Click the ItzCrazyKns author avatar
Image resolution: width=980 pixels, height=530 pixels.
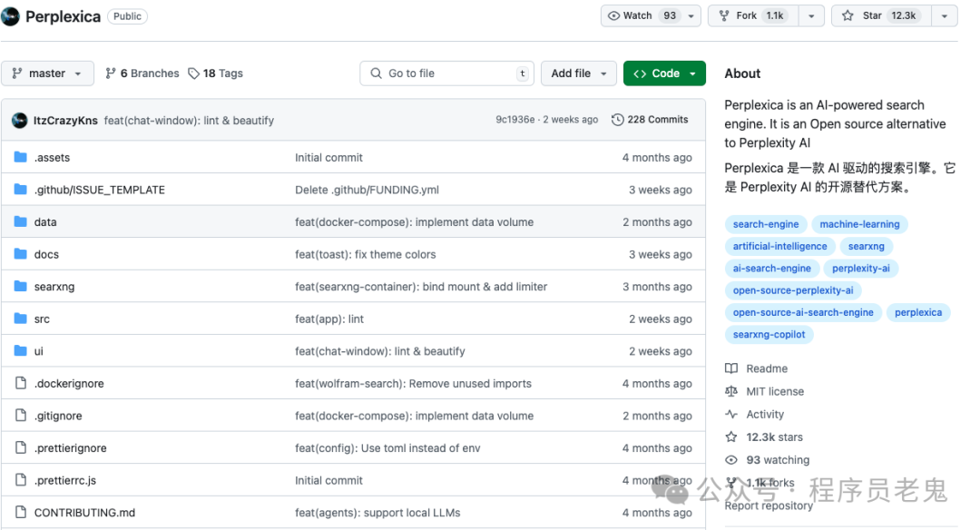(19, 120)
